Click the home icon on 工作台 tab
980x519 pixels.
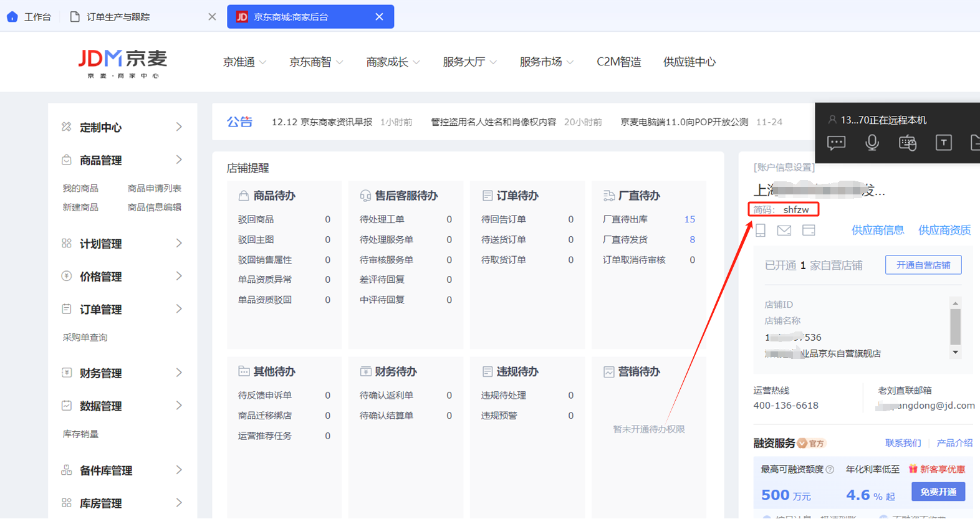coord(12,17)
